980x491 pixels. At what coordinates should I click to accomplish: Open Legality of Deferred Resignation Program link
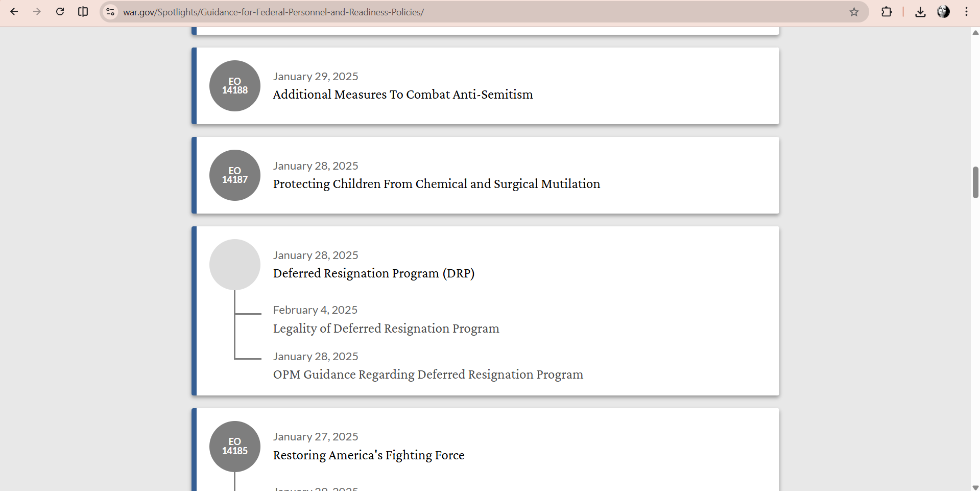386,329
